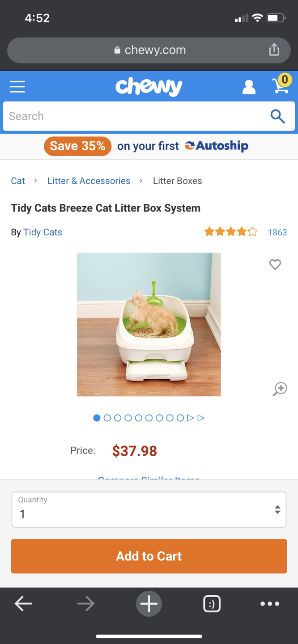The image size is (298, 644).
Task: Tap the browser share icon
Action: pos(274,50)
